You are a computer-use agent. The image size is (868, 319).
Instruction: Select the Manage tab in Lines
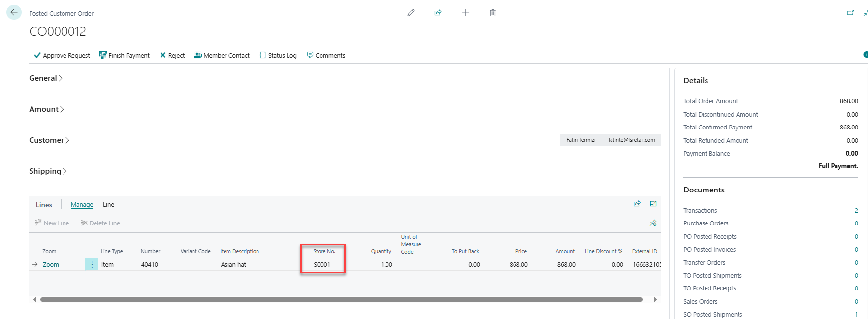tap(82, 205)
